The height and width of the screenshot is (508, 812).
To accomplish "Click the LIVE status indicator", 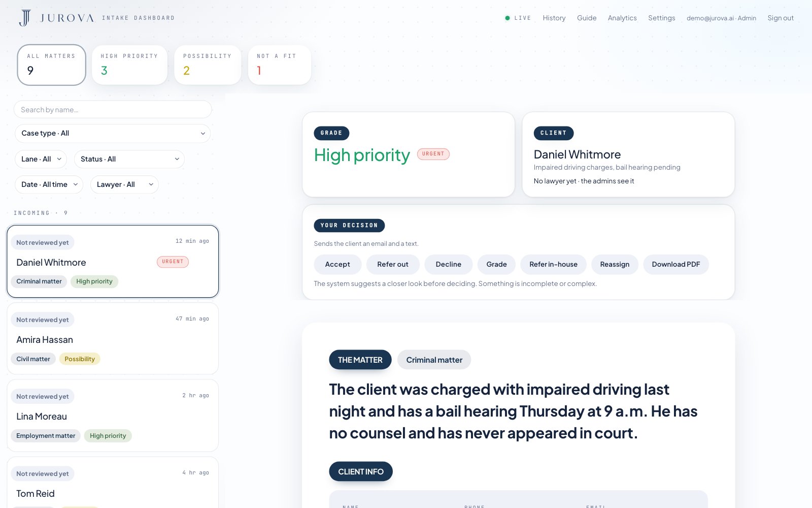I will [x=518, y=18].
